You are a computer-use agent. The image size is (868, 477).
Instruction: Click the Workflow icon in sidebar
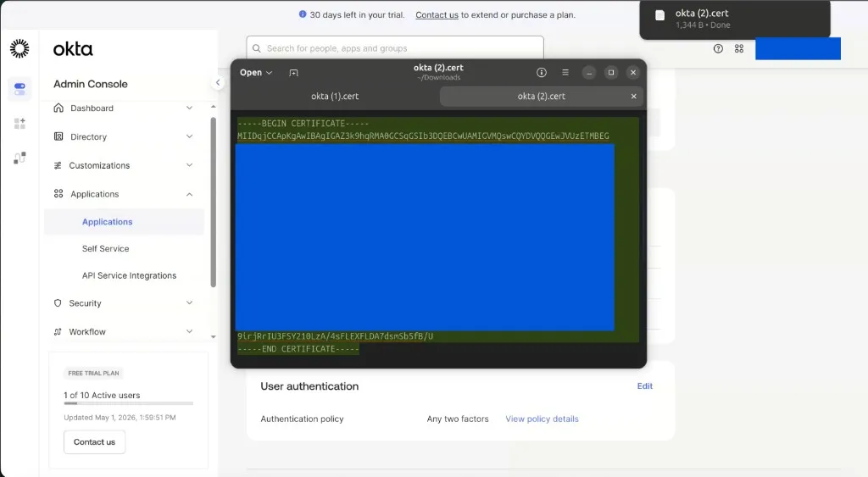click(58, 331)
